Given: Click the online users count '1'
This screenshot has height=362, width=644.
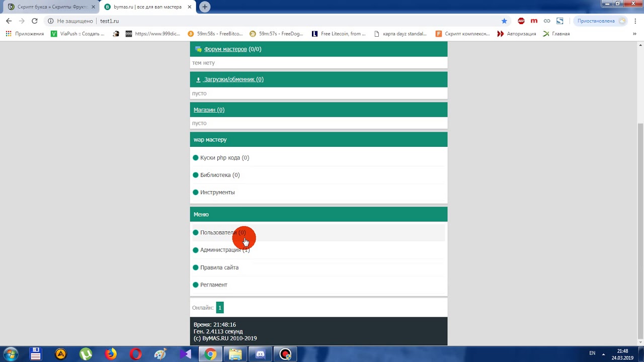Looking at the screenshot, I should (x=220, y=308).
